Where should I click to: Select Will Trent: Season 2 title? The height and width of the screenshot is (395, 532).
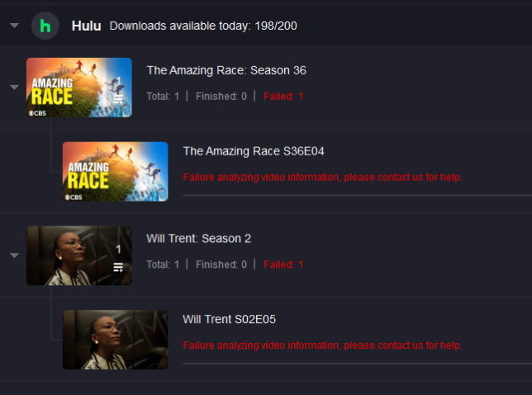click(x=199, y=239)
